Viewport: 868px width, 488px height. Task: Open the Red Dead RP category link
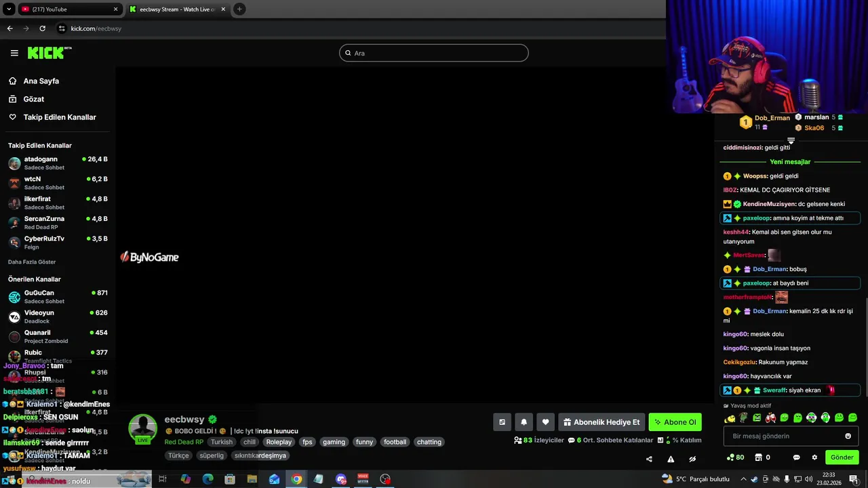(184, 442)
